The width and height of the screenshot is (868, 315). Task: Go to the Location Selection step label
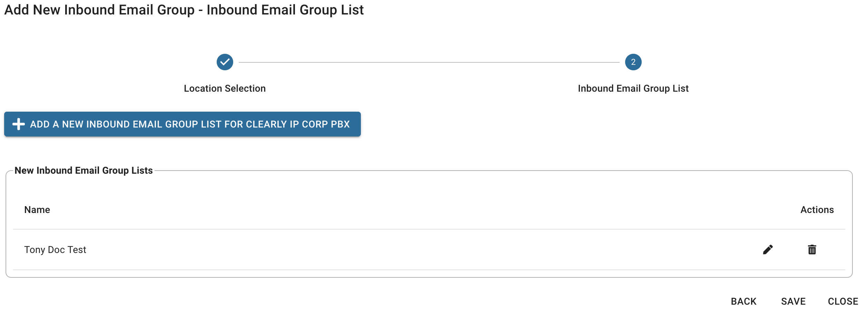click(225, 89)
